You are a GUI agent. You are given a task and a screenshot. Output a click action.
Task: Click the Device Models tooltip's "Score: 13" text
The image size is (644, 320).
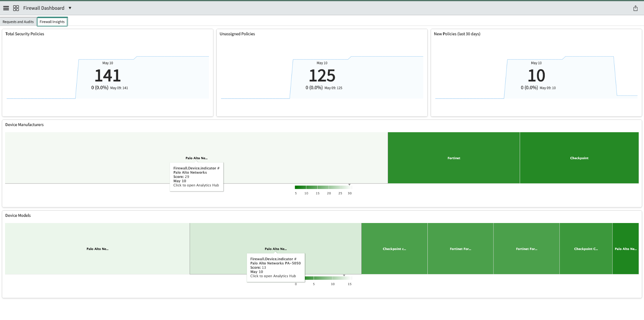(258, 268)
